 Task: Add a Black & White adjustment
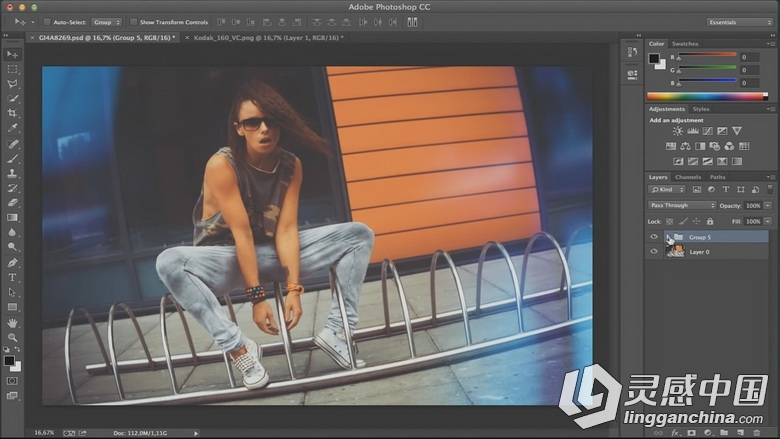(x=700, y=146)
